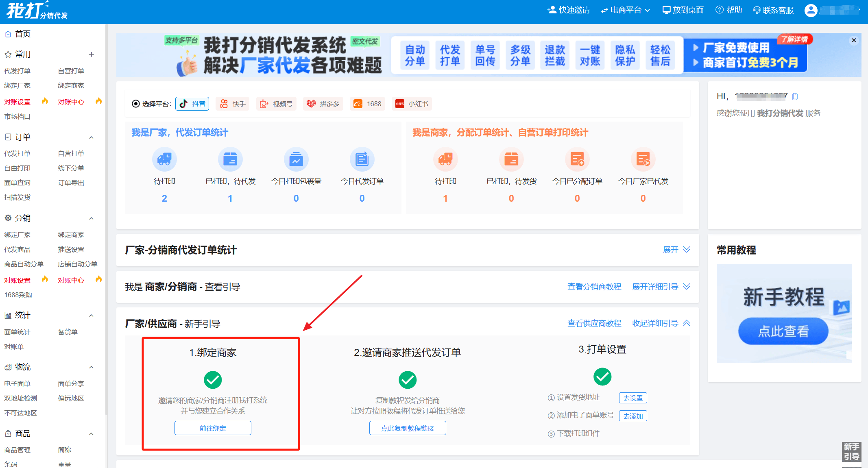Open 商品管理 under 商品
Image resolution: width=868 pixels, height=468 pixels.
click(x=17, y=450)
